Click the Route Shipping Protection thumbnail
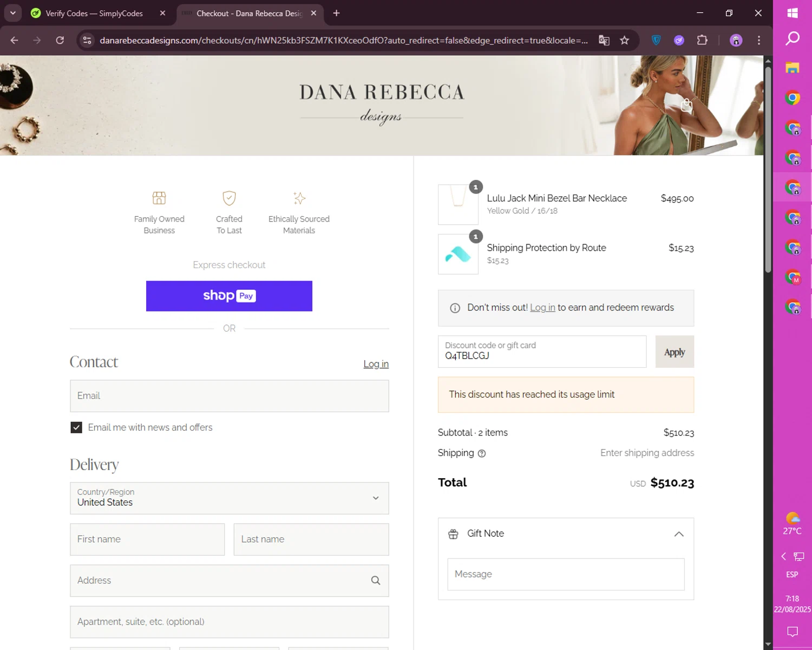 tap(458, 254)
